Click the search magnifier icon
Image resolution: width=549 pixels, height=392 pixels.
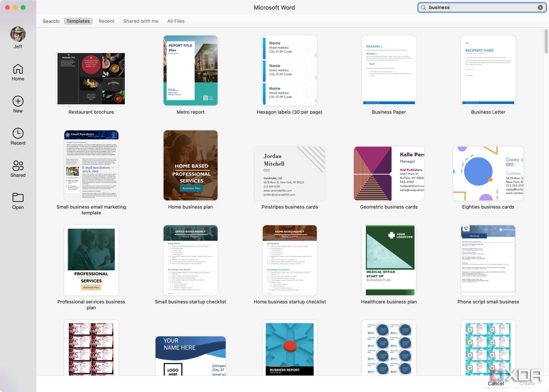pyautogui.click(x=424, y=7)
